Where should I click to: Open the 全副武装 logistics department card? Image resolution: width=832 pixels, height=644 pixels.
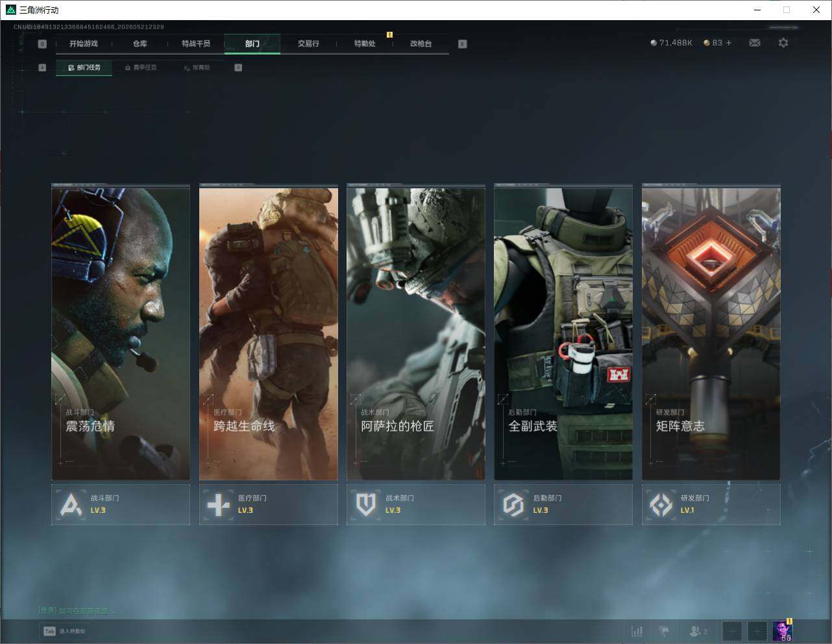563,334
